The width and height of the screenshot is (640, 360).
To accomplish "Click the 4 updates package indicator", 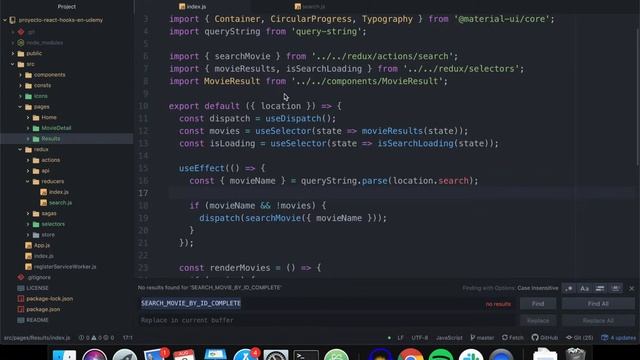I will click(618, 338).
